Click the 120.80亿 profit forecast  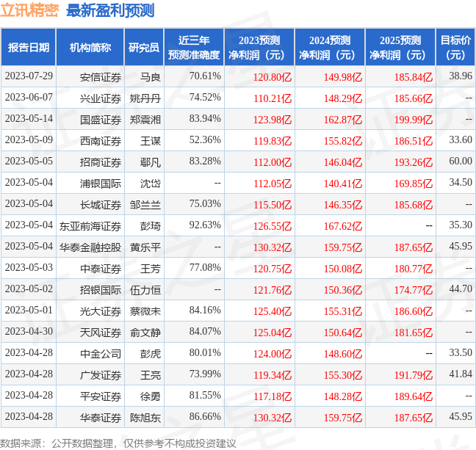(x=273, y=77)
